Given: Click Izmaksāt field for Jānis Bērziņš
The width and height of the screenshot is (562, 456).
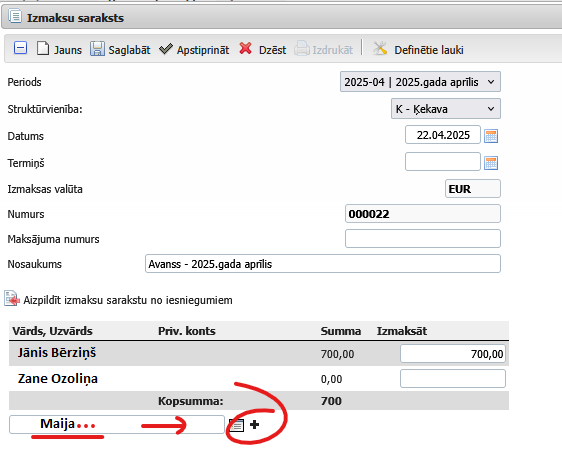Looking at the screenshot, I should [x=453, y=354].
